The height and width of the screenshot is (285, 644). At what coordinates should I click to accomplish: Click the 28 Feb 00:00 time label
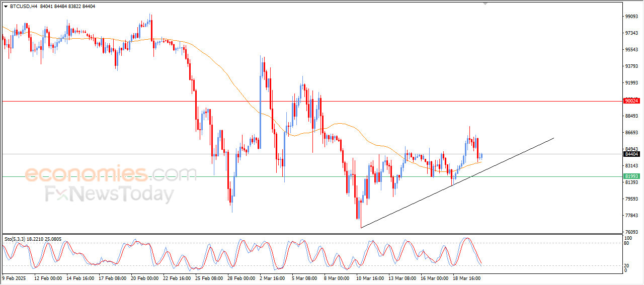point(242,277)
